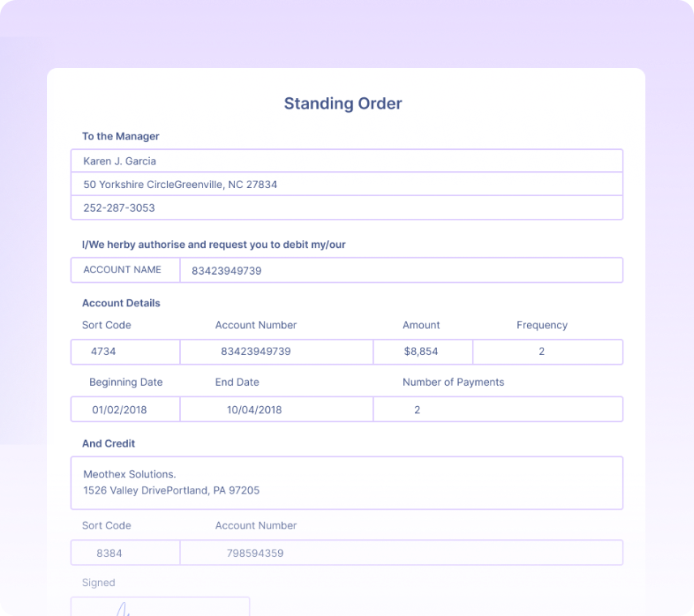Click the End Date field showing 10/04/2018
The image size is (694, 616).
pos(276,409)
